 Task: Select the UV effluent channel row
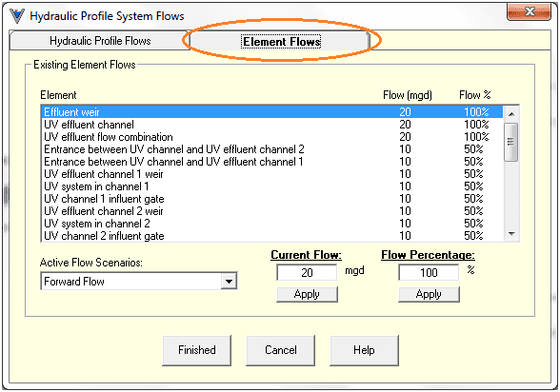click(x=272, y=125)
